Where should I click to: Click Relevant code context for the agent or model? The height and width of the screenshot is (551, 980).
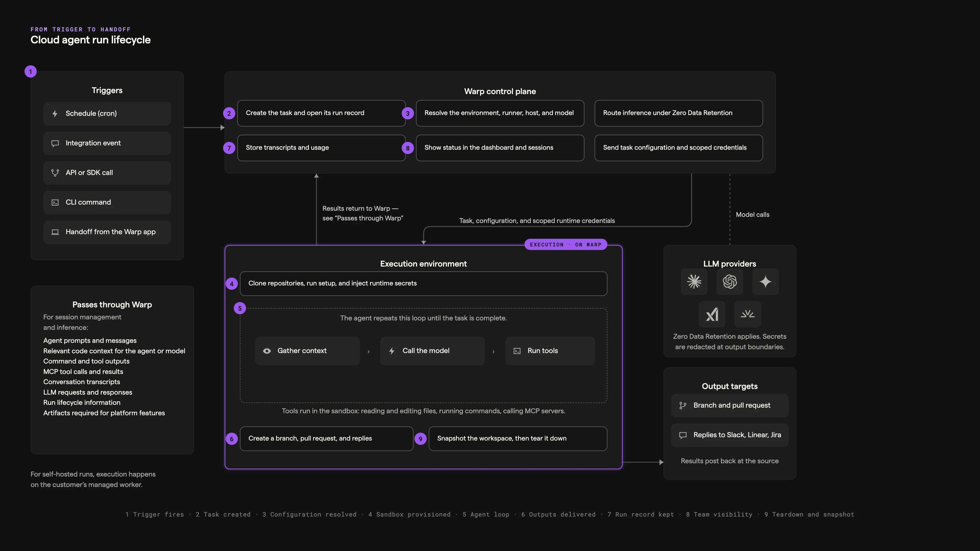[114, 351]
